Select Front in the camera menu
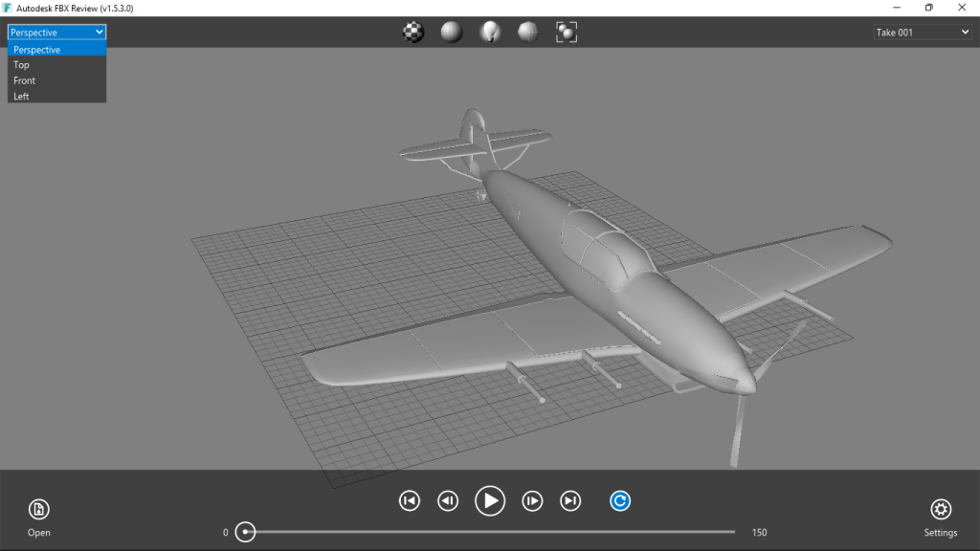This screenshot has width=980, height=551. coord(24,79)
